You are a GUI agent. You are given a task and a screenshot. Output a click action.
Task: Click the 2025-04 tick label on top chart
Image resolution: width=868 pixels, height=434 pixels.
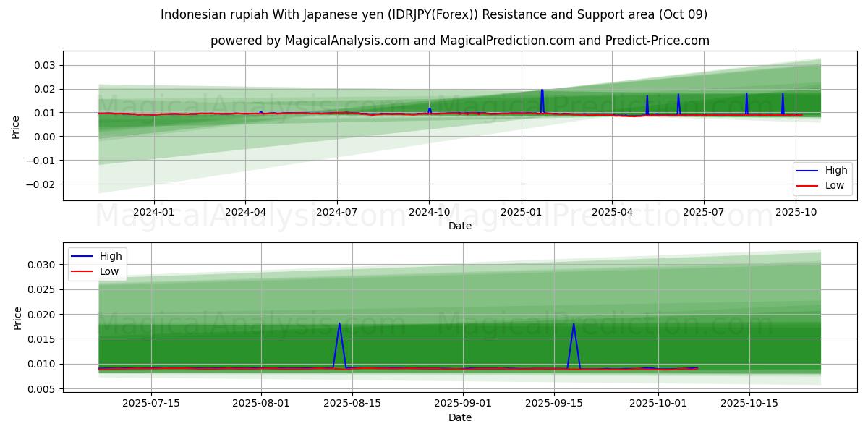pos(612,212)
